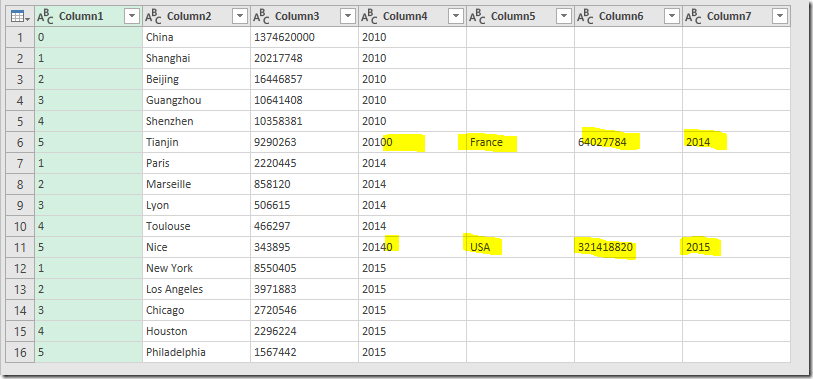The width and height of the screenshot is (813, 379).
Task: Click the 8550405 value
Action: (x=275, y=268)
